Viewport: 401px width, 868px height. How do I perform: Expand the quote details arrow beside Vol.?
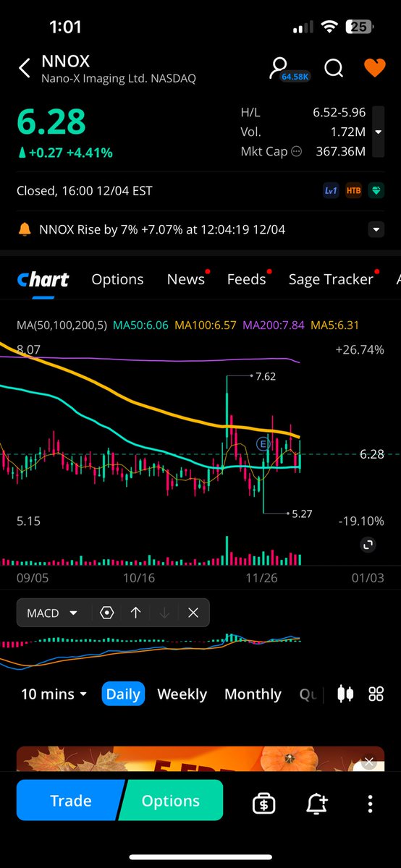(x=378, y=132)
